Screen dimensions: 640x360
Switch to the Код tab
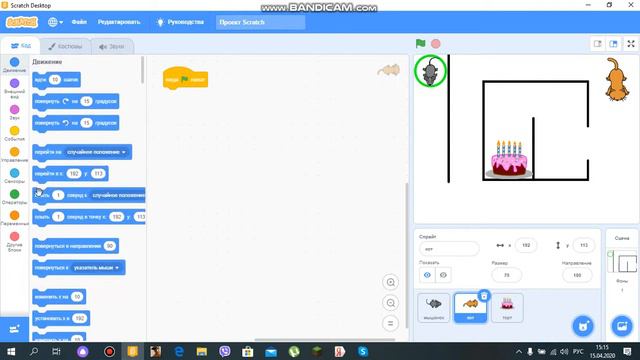(x=20, y=46)
